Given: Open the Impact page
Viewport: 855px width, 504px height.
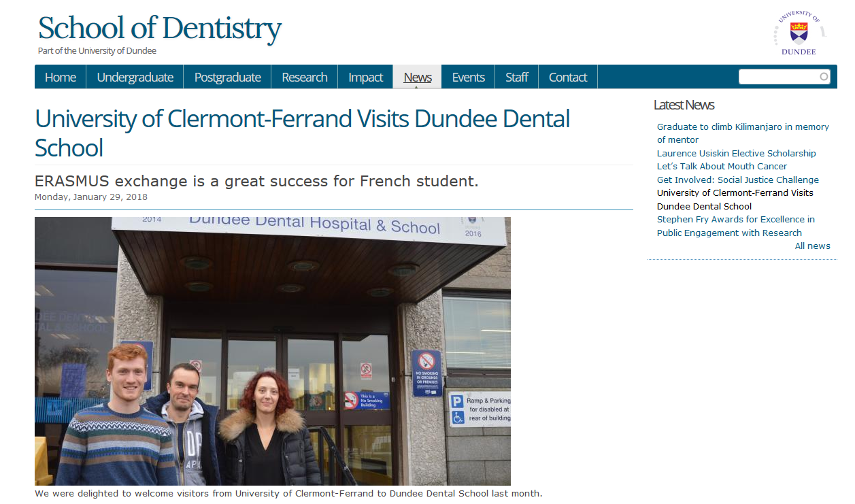Looking at the screenshot, I should pyautogui.click(x=366, y=77).
